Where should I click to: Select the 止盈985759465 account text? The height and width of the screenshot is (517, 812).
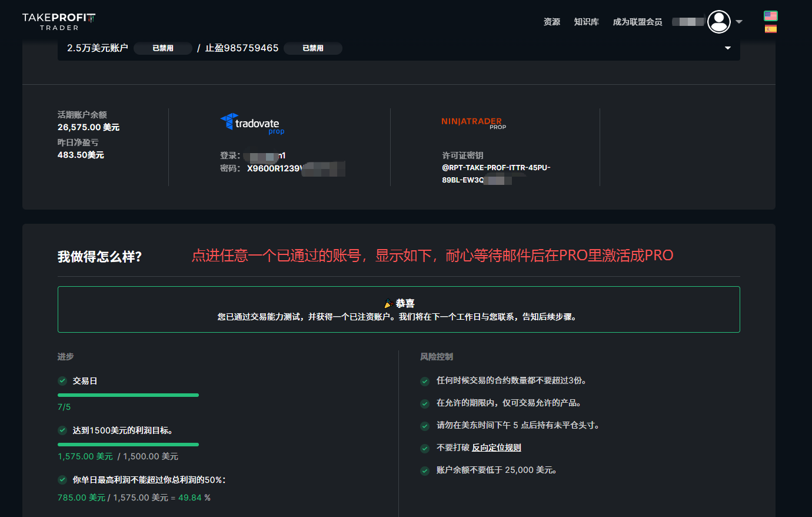pos(242,48)
